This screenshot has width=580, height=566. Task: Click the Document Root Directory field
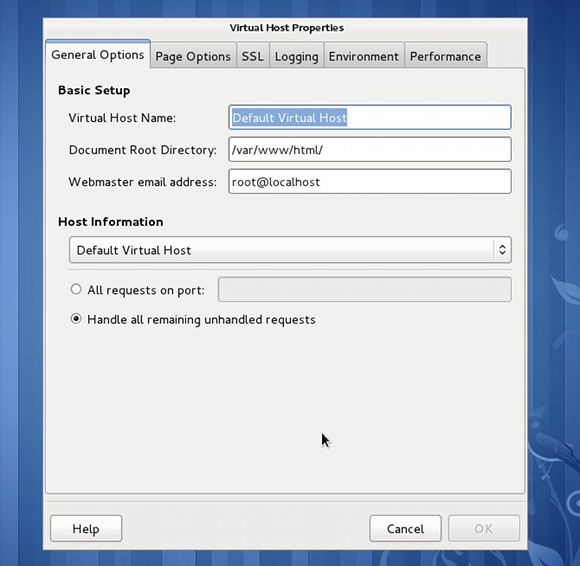click(370, 149)
